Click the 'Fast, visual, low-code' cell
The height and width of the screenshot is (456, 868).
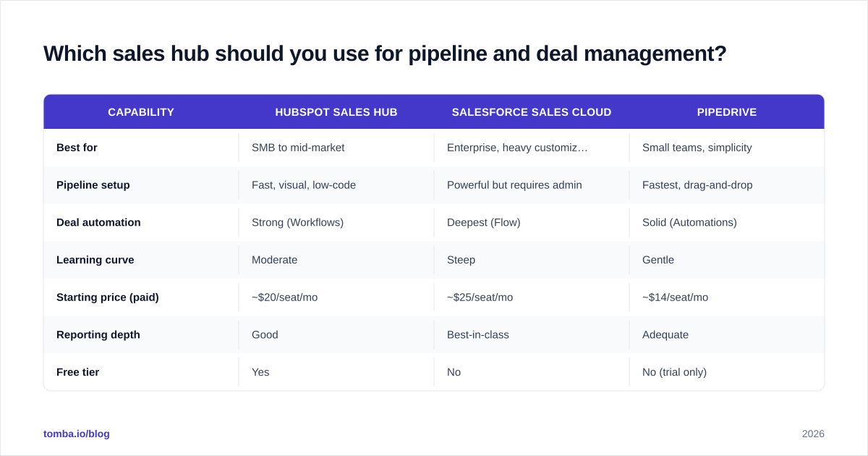tap(304, 185)
